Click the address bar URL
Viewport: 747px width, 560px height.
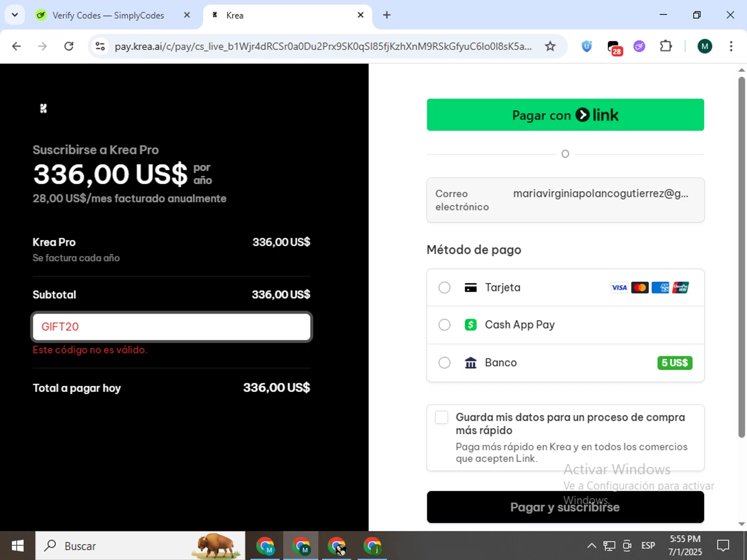323,46
